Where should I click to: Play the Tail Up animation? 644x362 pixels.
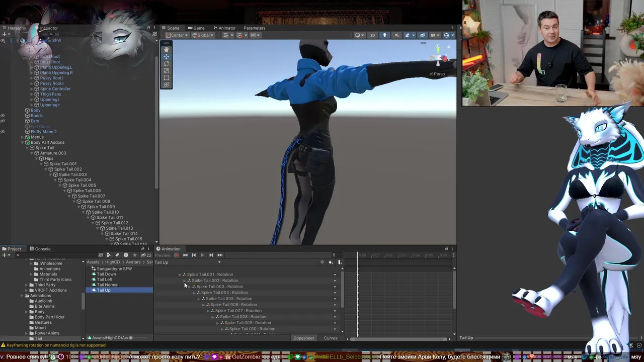pyautogui.click(x=202, y=255)
